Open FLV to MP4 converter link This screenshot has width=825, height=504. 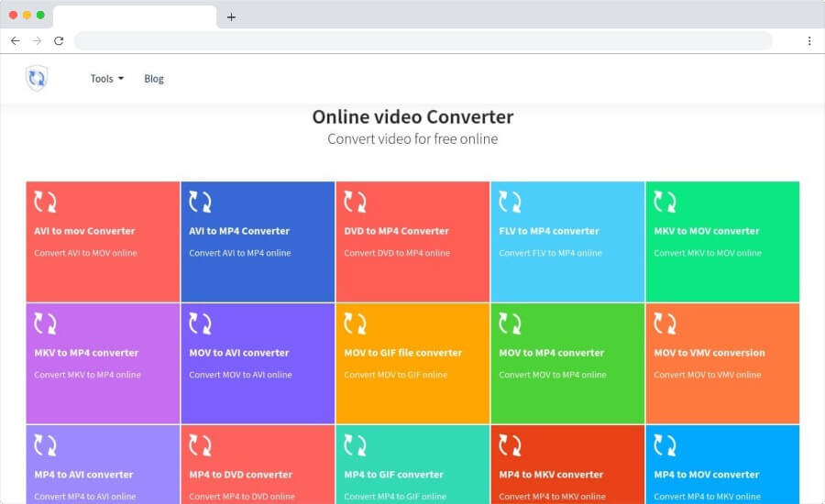click(x=549, y=231)
